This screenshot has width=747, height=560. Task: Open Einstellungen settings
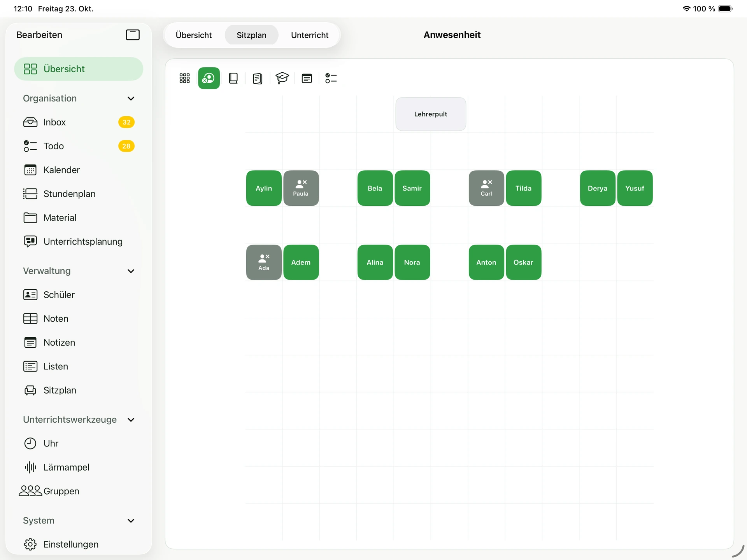[x=79, y=544]
